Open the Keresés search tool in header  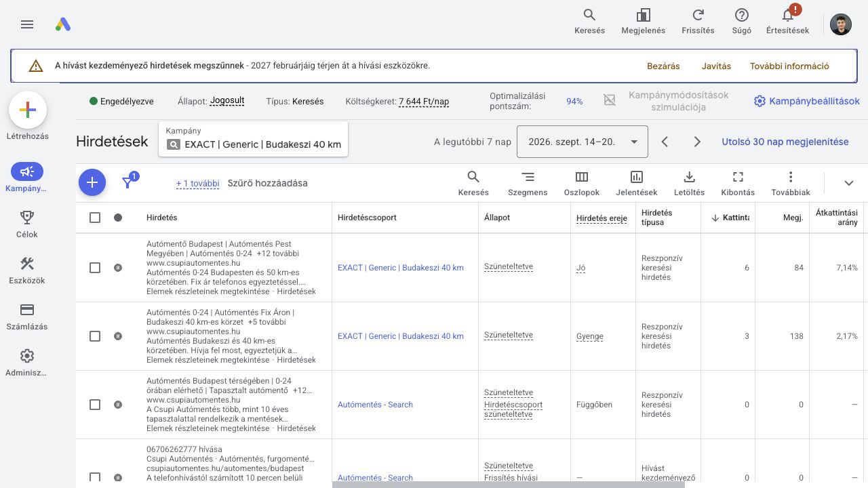(x=589, y=22)
